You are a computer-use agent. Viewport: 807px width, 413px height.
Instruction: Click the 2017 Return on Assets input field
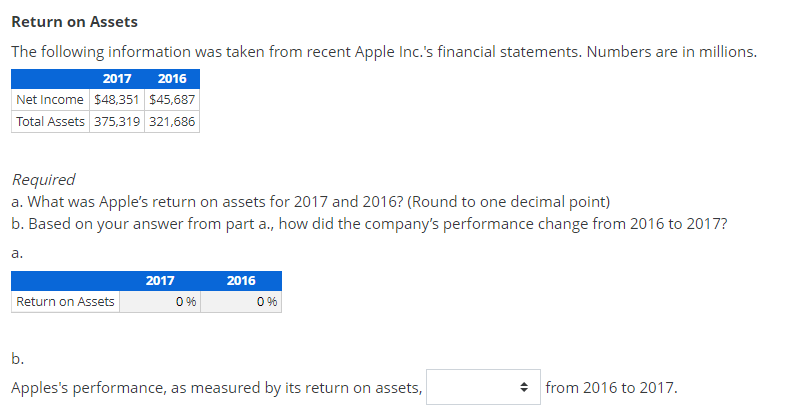pyautogui.click(x=159, y=302)
